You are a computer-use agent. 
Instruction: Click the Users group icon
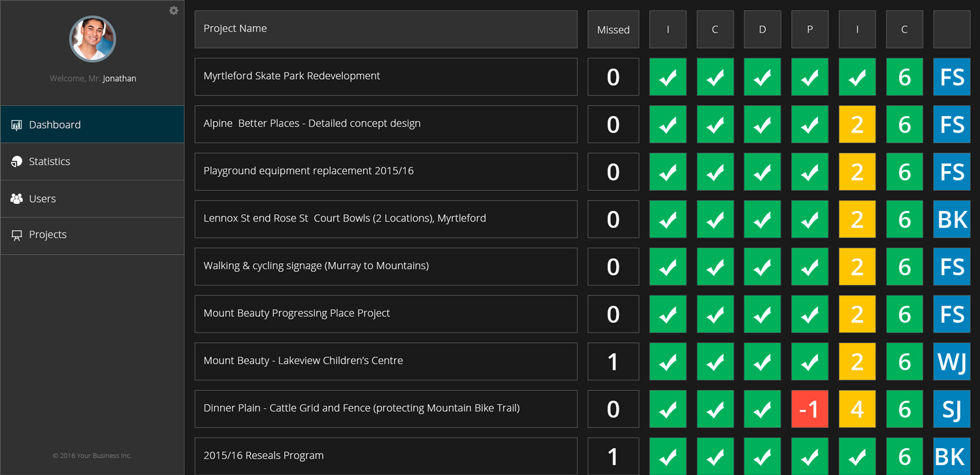[17, 199]
